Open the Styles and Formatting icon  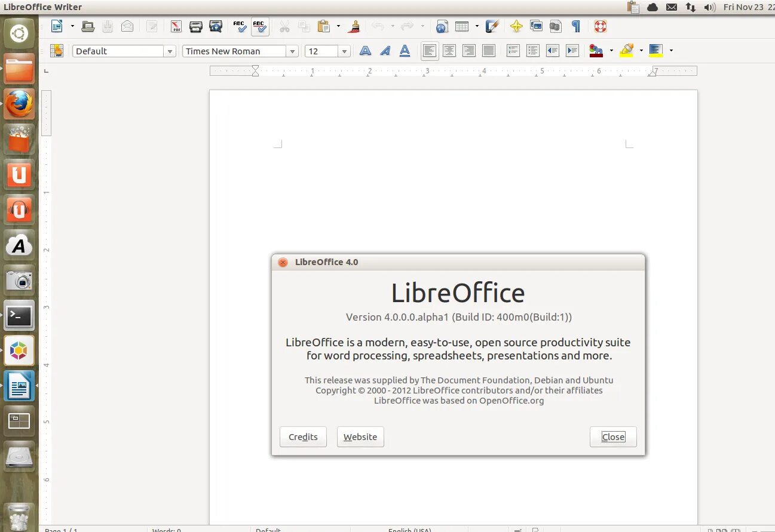click(57, 51)
